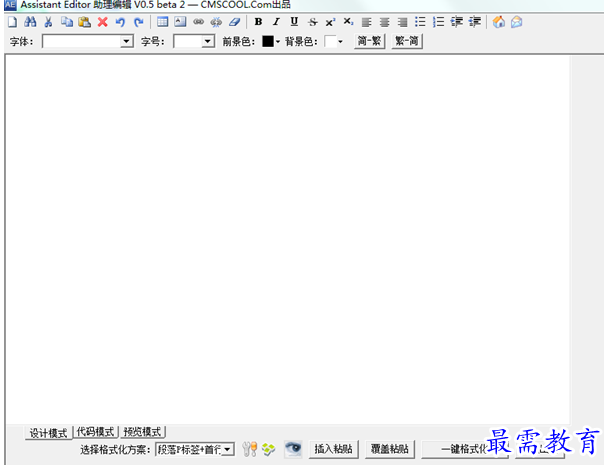Open format settings wrench icon
This screenshot has height=473, width=608.
(250, 449)
